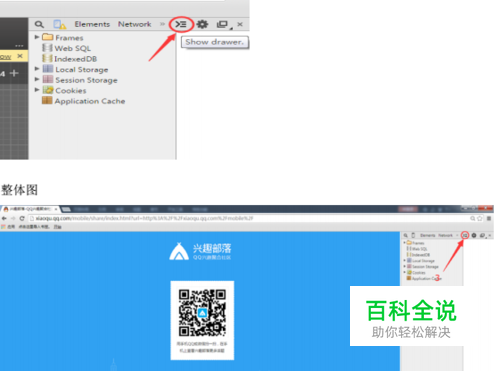Click the Web SQL database icon in the enlarged tree
The image size is (500, 371).
47,48
